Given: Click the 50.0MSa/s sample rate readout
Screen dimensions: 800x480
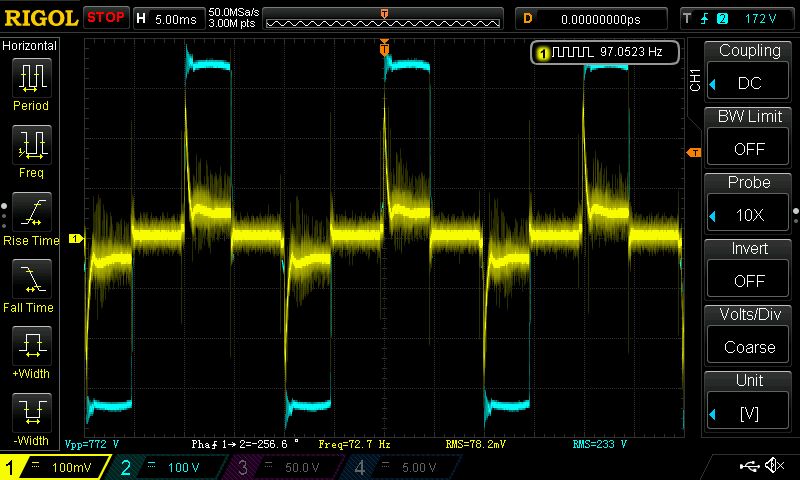Looking at the screenshot, I should click(x=234, y=12).
